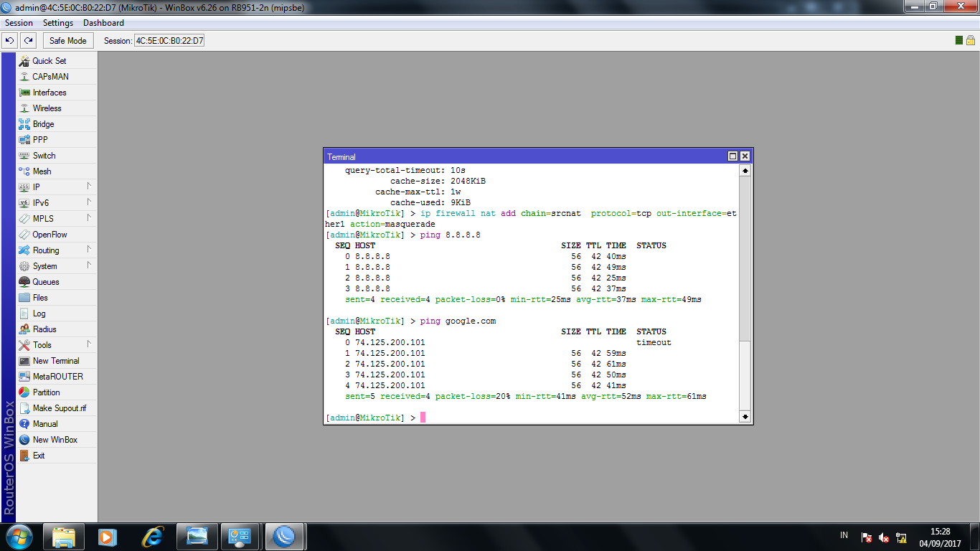Open Internet Explorer from taskbar

[152, 537]
